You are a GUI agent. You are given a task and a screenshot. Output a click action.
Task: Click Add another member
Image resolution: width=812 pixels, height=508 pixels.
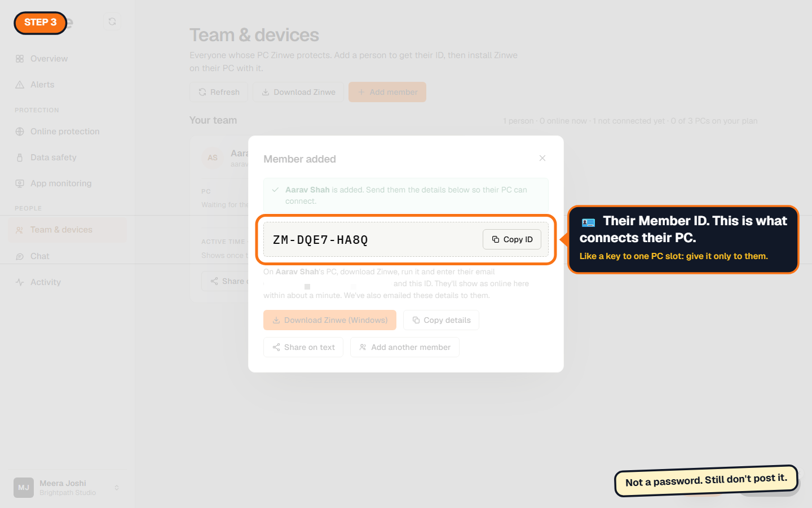pos(405,347)
